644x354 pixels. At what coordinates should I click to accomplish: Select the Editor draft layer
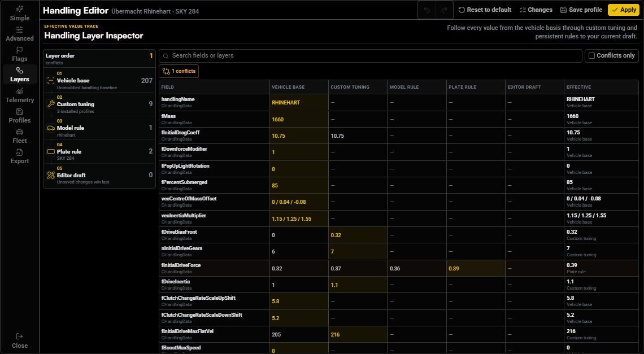pyautogui.click(x=99, y=175)
